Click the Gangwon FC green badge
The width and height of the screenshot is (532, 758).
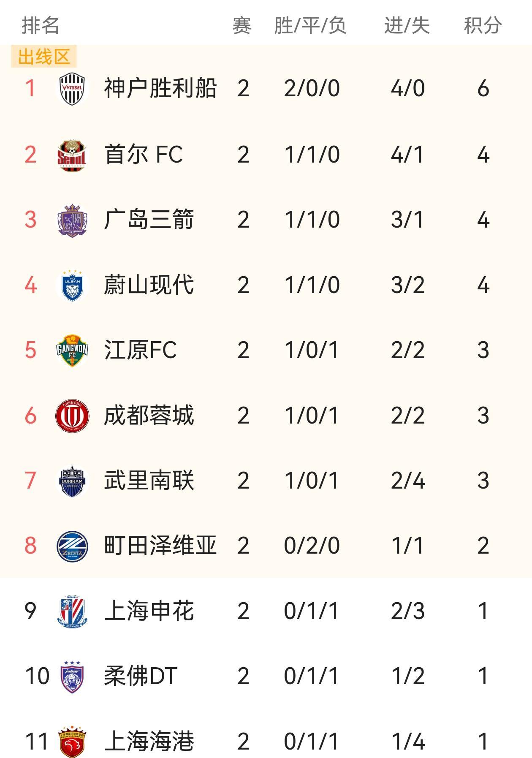point(72,350)
